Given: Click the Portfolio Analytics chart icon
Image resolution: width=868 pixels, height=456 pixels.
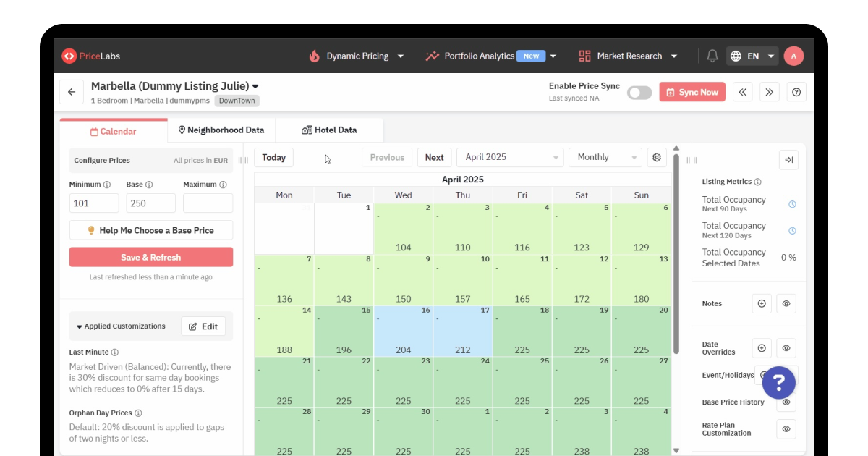Looking at the screenshot, I should (432, 56).
